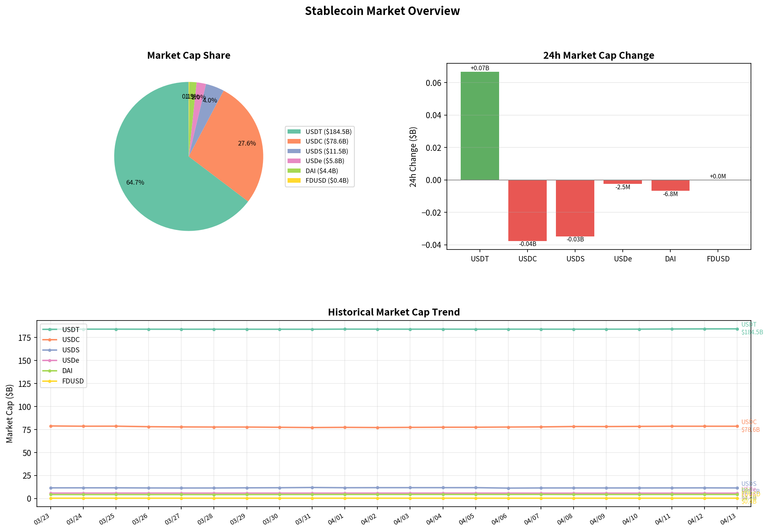Click the "+0.0M" bar value label

point(718,177)
